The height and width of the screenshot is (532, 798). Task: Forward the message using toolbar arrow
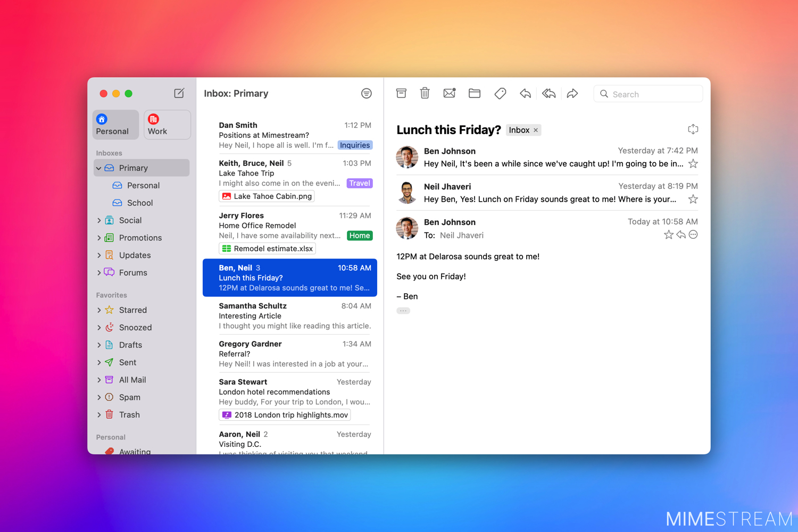[x=572, y=94]
